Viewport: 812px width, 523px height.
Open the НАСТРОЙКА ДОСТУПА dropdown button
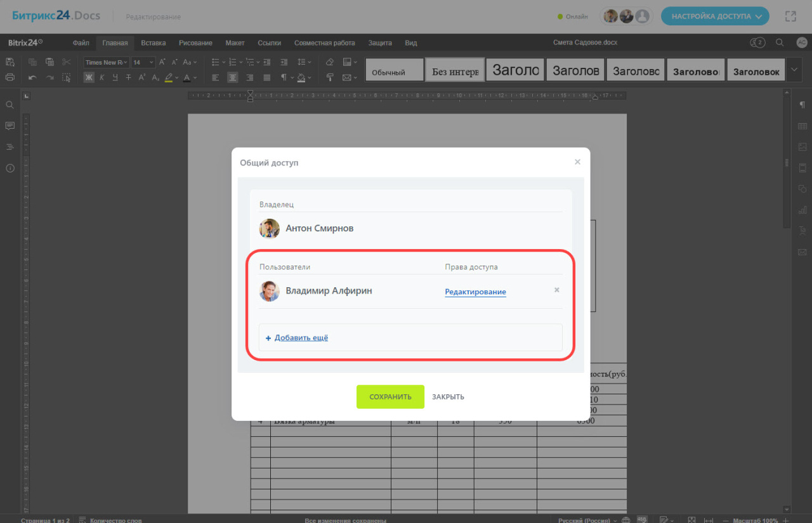point(715,16)
